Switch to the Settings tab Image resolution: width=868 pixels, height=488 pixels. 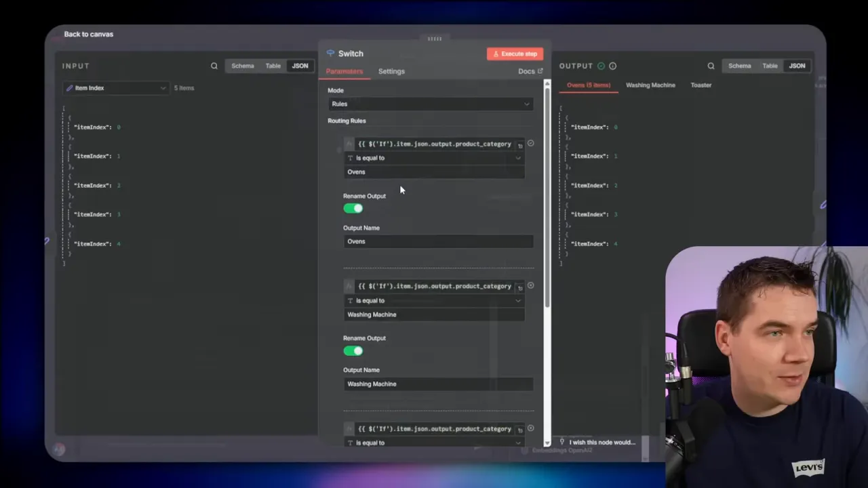[391, 71]
